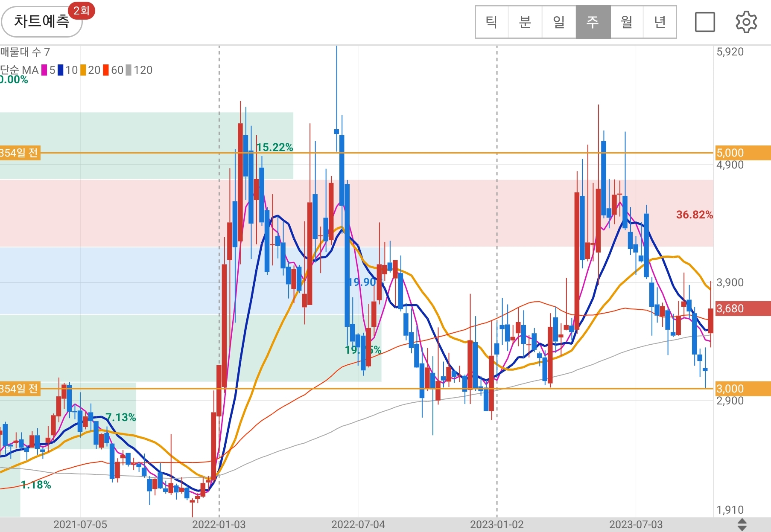
Task: Open the 차트예측 chart prediction button
Action: [41, 21]
